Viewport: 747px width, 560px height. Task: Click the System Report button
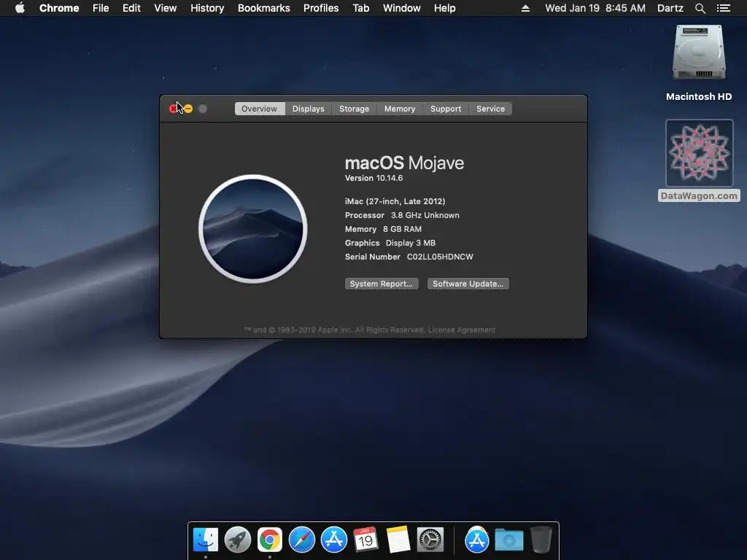[382, 284]
